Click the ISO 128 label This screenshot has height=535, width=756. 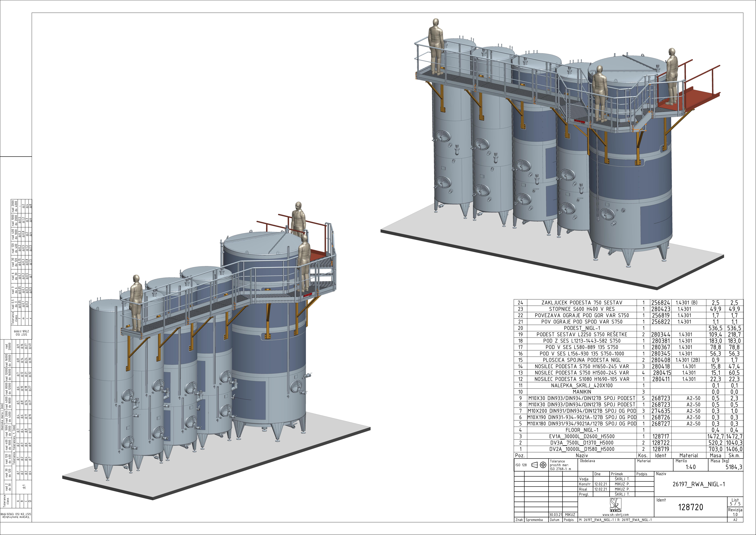[521, 465]
